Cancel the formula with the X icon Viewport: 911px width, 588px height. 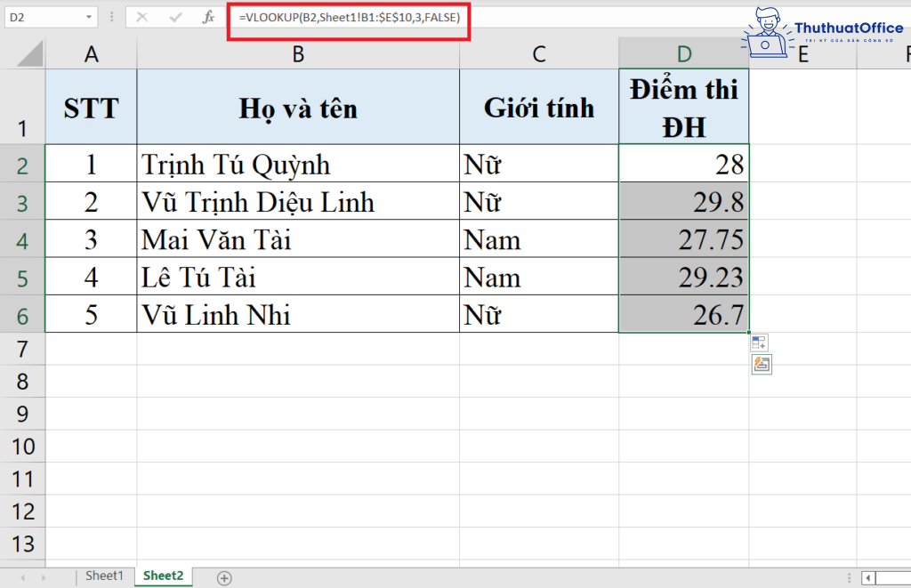pyautogui.click(x=142, y=16)
